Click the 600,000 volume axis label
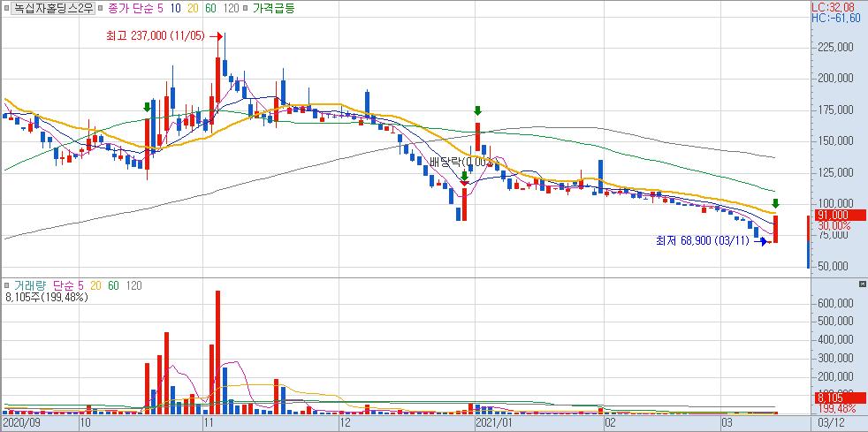This screenshot has width=868, height=432. [835, 303]
